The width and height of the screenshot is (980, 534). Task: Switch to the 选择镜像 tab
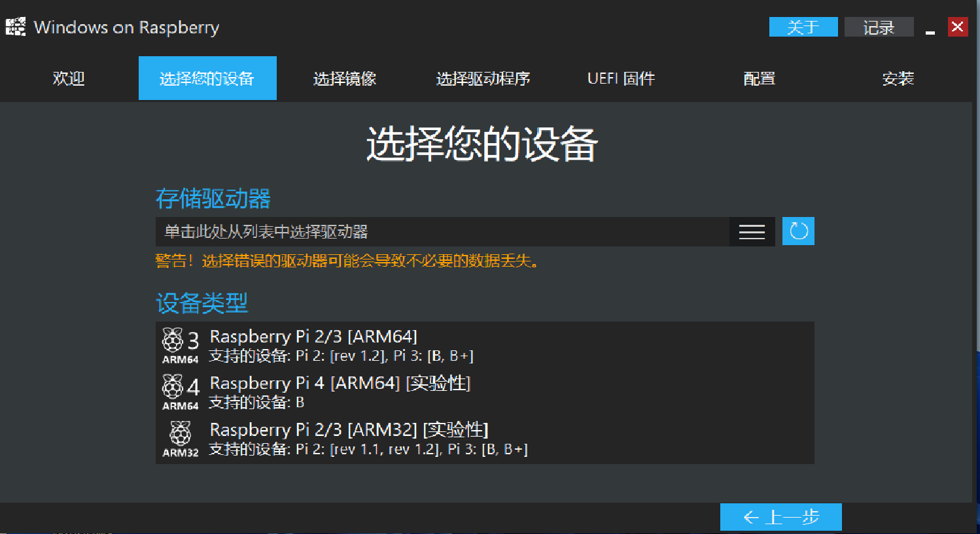click(345, 78)
